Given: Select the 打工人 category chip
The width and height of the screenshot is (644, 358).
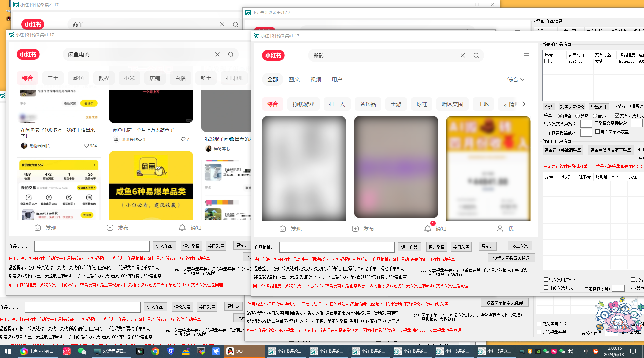Looking at the screenshot, I should coord(337,104).
